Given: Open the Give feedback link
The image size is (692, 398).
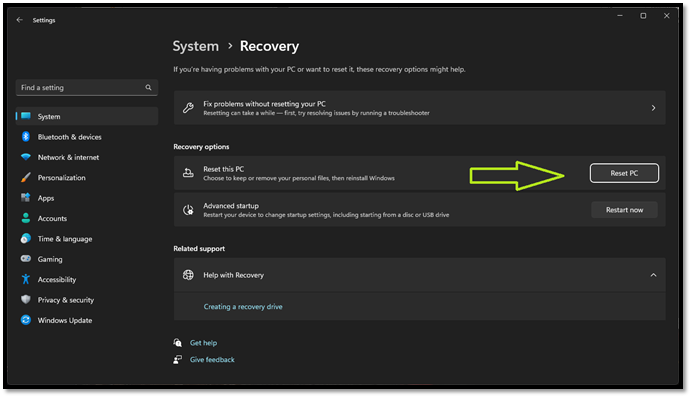Looking at the screenshot, I should click(x=212, y=360).
